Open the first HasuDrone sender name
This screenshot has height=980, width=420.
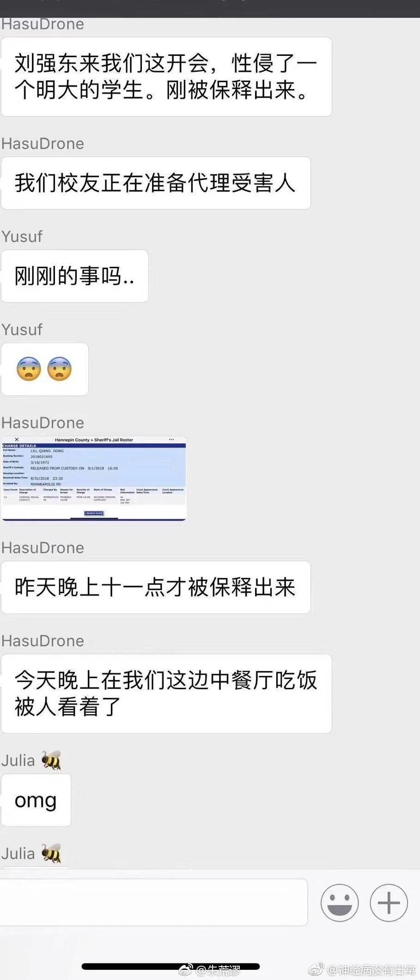coord(43,24)
